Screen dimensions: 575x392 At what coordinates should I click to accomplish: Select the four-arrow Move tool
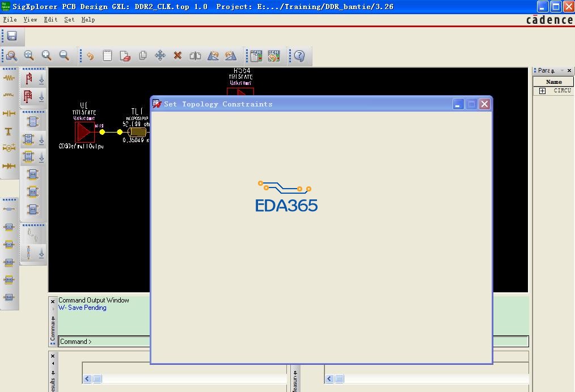(160, 56)
